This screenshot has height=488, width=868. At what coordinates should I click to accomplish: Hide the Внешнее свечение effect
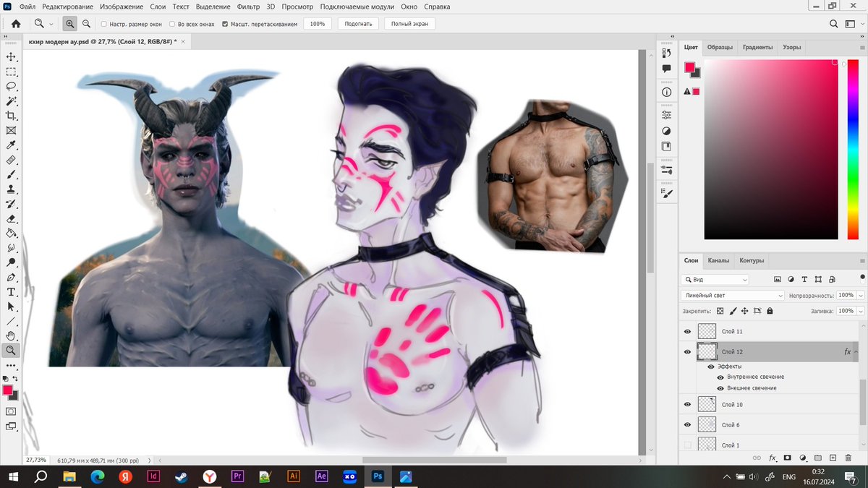[720, 388]
